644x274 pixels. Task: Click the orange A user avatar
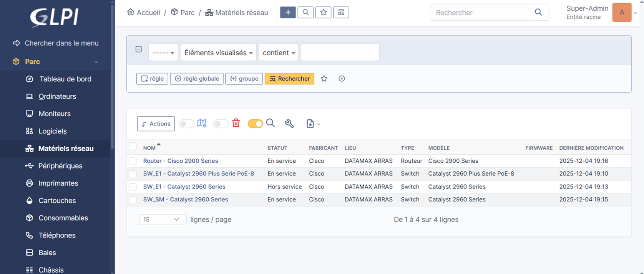point(622,12)
